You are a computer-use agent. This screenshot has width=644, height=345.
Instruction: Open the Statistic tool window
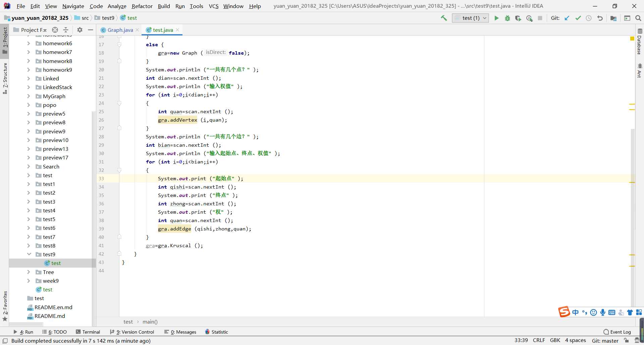tap(216, 332)
